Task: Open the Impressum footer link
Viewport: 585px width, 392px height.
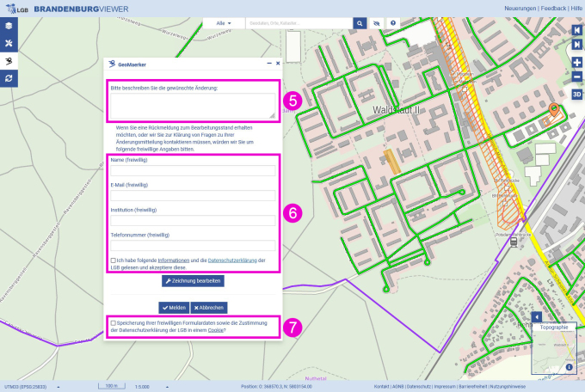Action: [445, 387]
